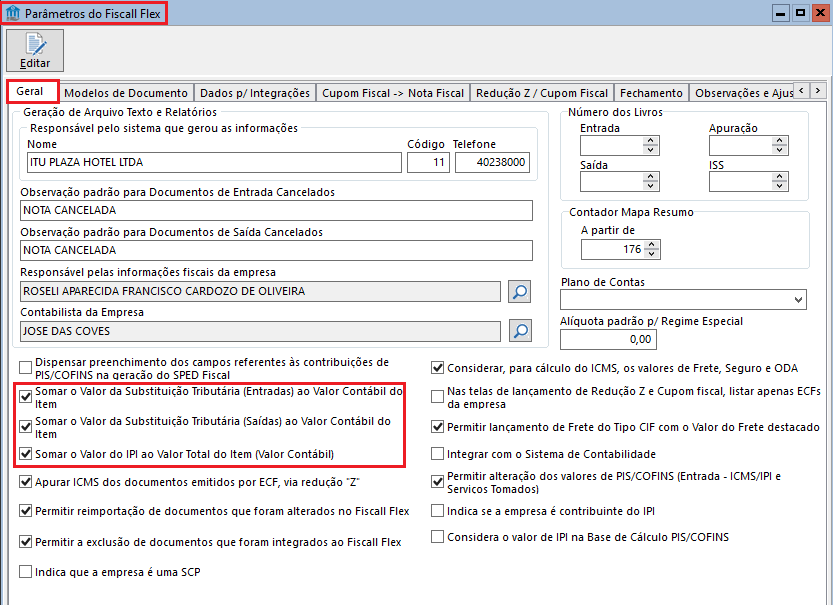The width and height of the screenshot is (833, 605).
Task: Click the Responsável fiscal name field
Action: [x=260, y=291]
